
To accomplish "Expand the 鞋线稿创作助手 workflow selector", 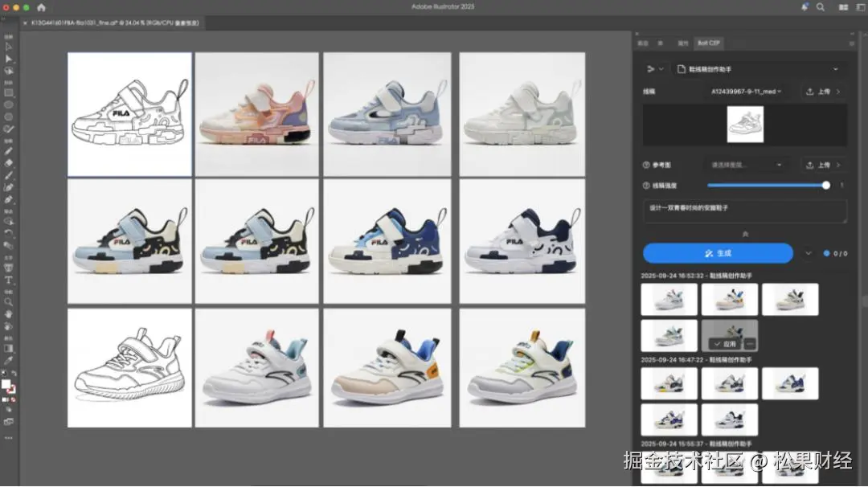I will pos(758,69).
